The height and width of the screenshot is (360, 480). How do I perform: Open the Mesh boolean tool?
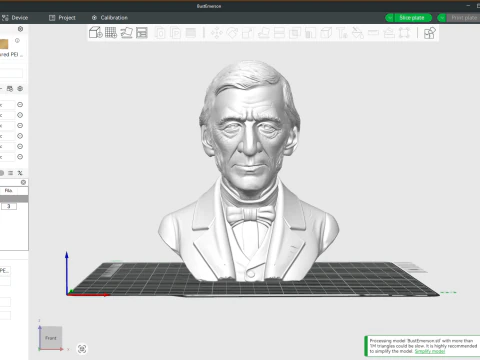click(x=295, y=33)
